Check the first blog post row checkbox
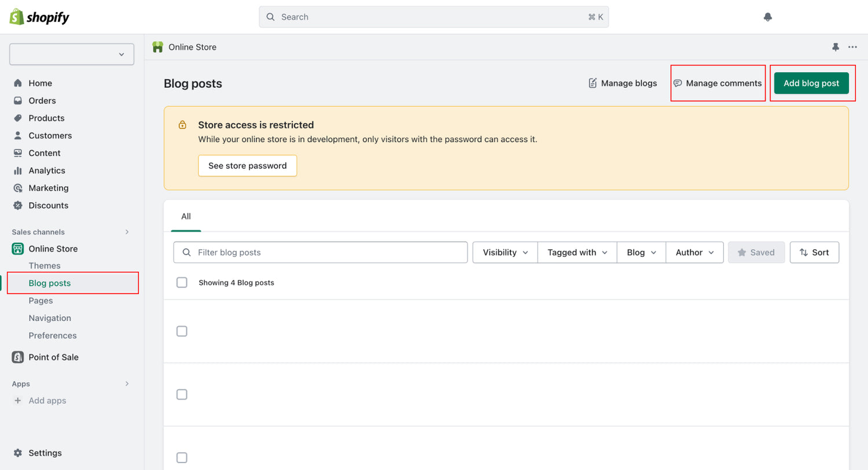The image size is (868, 470). click(182, 331)
